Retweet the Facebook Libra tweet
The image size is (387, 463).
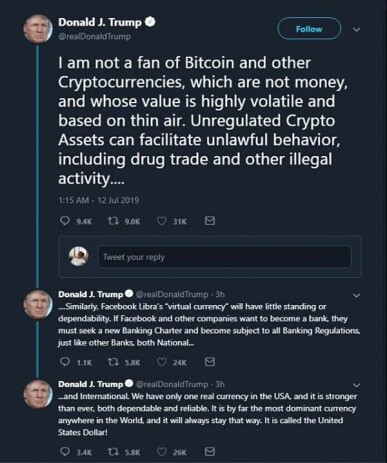click(113, 362)
